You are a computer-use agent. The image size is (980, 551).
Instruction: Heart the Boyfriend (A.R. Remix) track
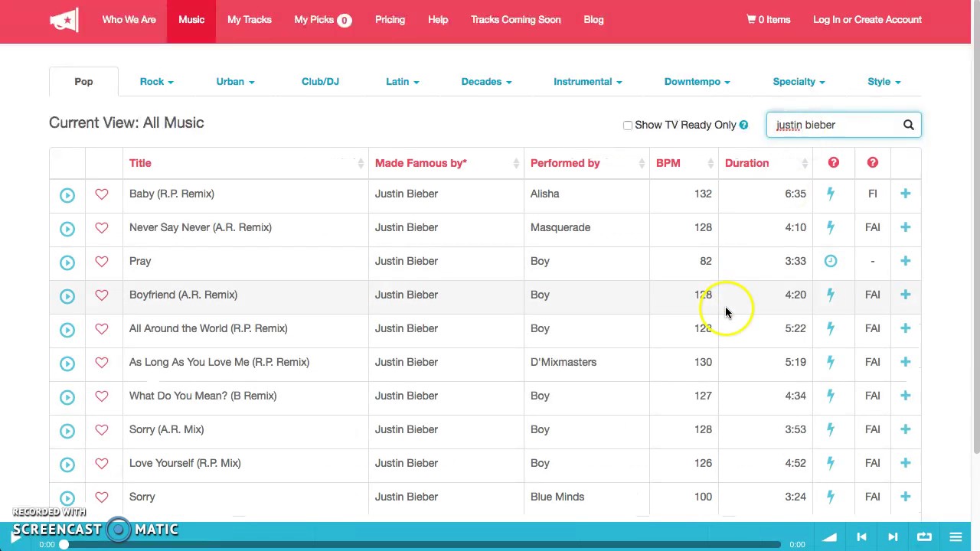(x=102, y=295)
